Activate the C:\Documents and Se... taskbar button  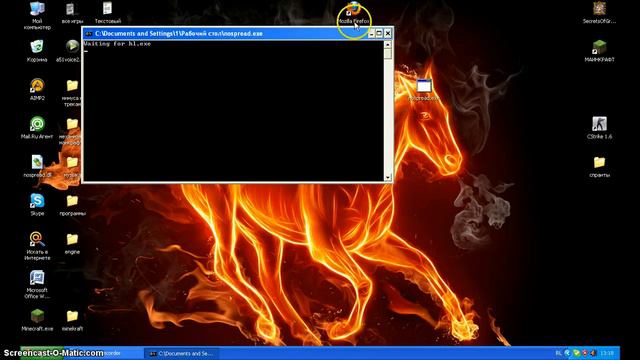point(181,353)
